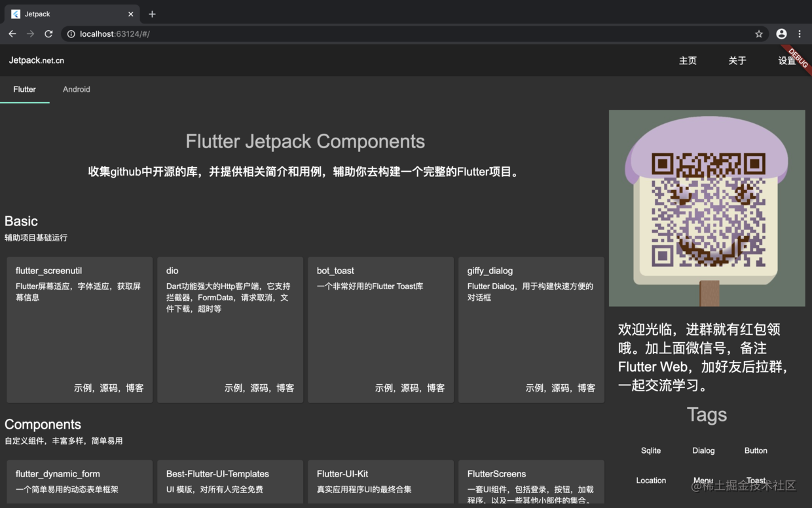Select the Menu tag
The width and height of the screenshot is (812, 508).
(x=703, y=480)
